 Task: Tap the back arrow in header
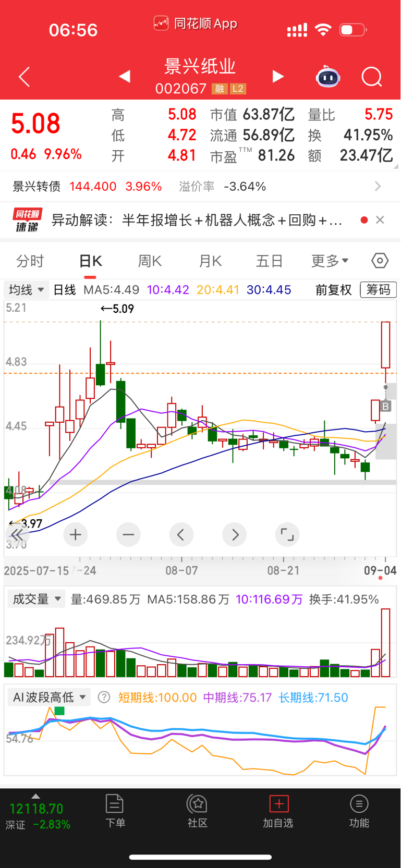24,77
